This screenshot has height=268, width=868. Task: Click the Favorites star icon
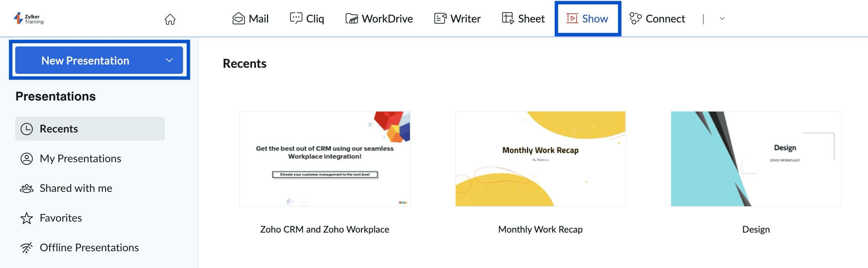click(x=26, y=218)
